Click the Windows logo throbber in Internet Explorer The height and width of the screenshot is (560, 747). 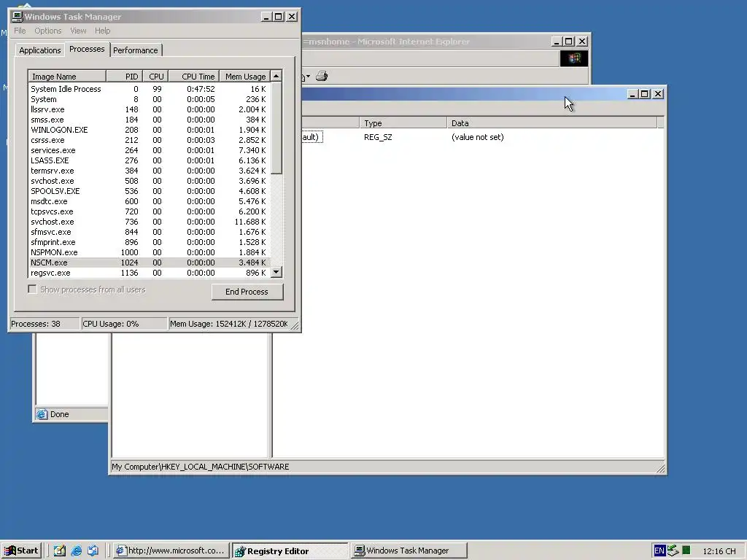tap(573, 58)
